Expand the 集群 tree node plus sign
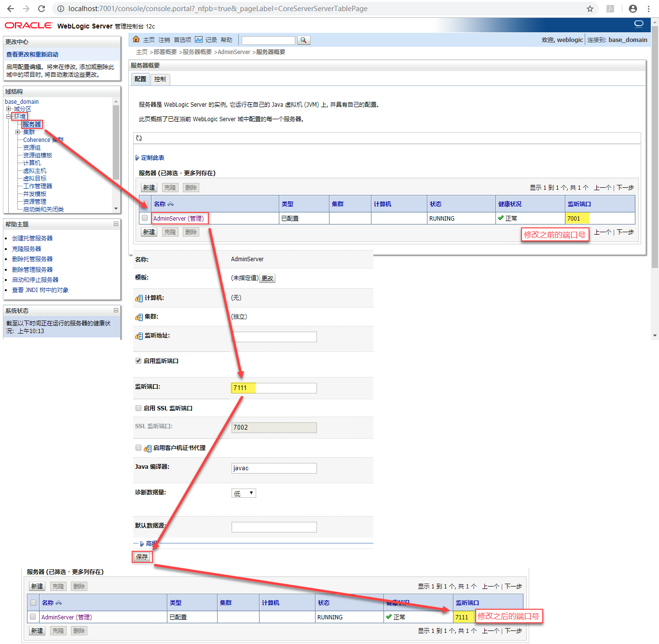The height and width of the screenshot is (644, 659). [17, 132]
